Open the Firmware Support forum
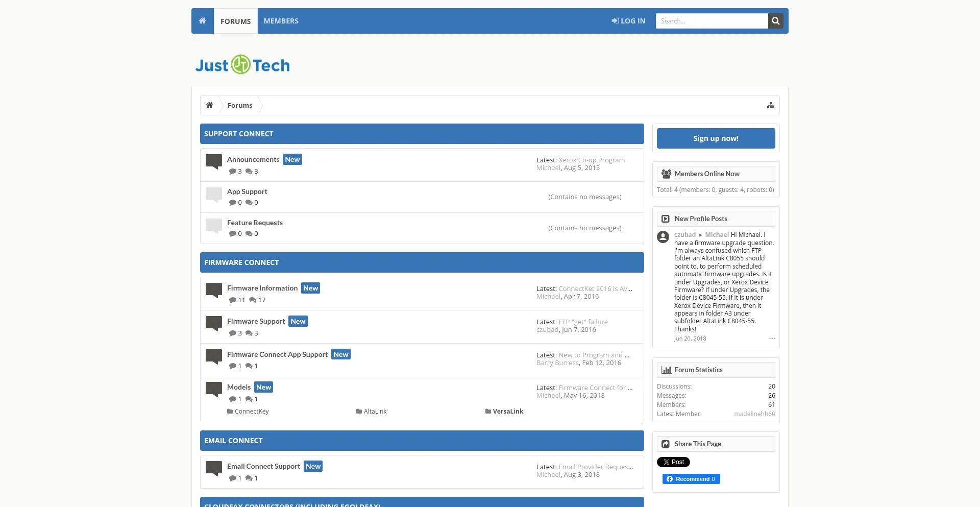The image size is (980, 507). pyautogui.click(x=256, y=321)
